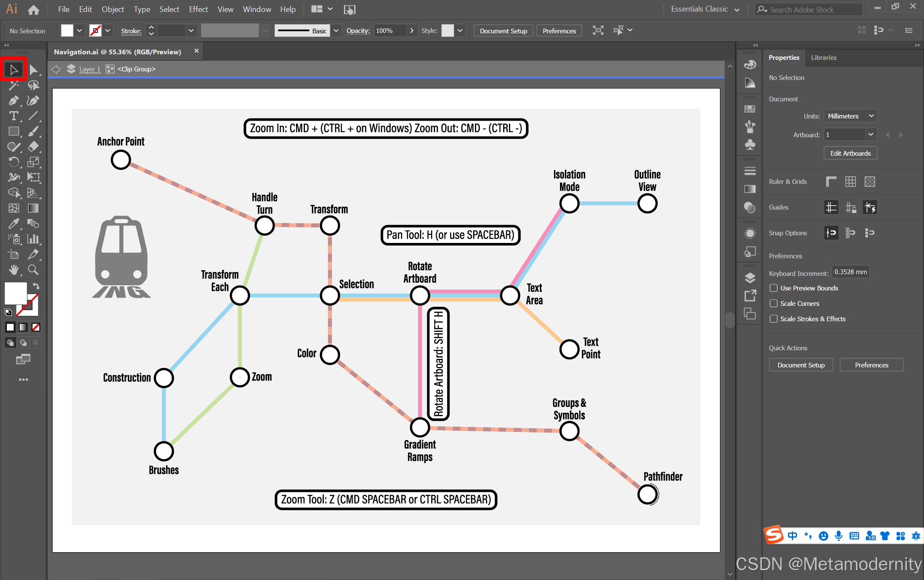Viewport: 924px width, 580px height.
Task: Click the Home icon
Action: click(x=33, y=9)
